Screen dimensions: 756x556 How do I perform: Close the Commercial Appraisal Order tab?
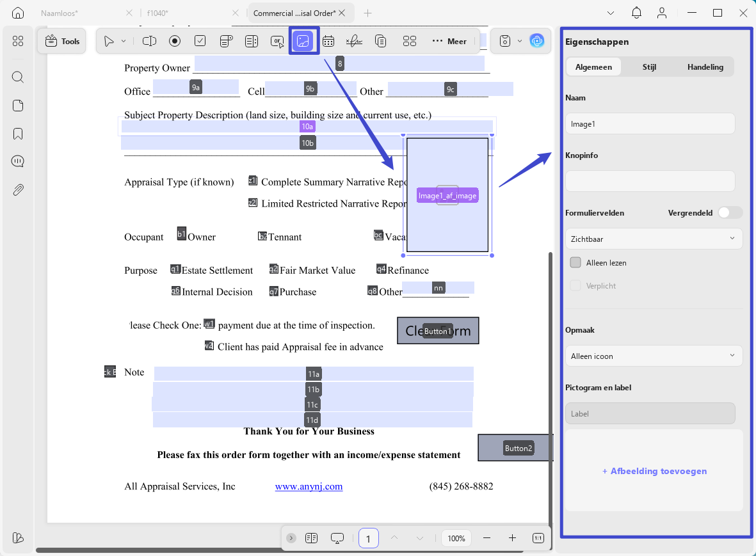tap(342, 13)
